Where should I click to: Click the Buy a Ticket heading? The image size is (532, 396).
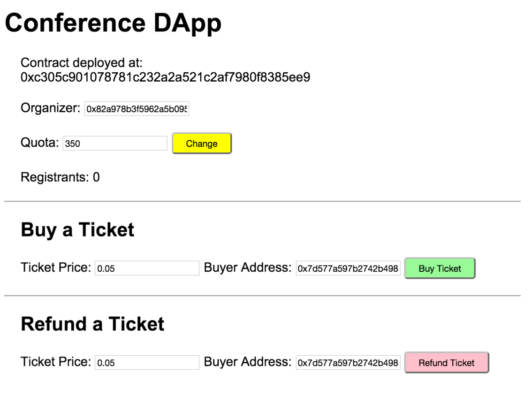point(77,230)
